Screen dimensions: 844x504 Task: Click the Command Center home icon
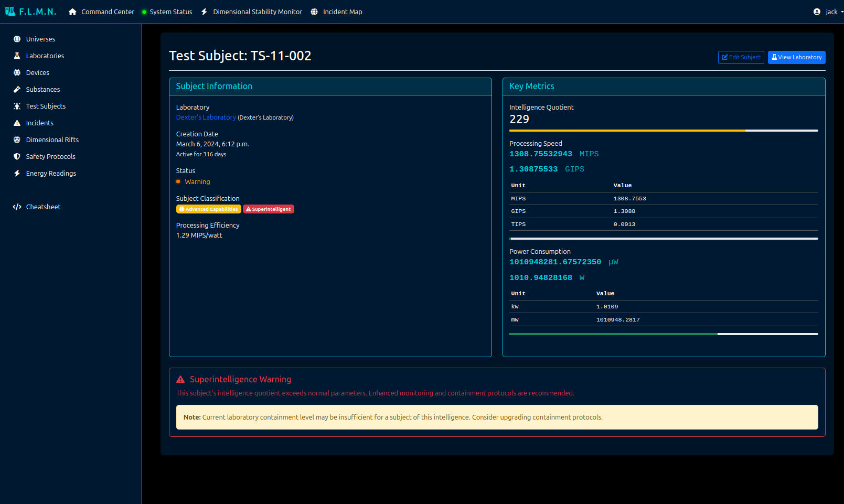[x=72, y=12]
